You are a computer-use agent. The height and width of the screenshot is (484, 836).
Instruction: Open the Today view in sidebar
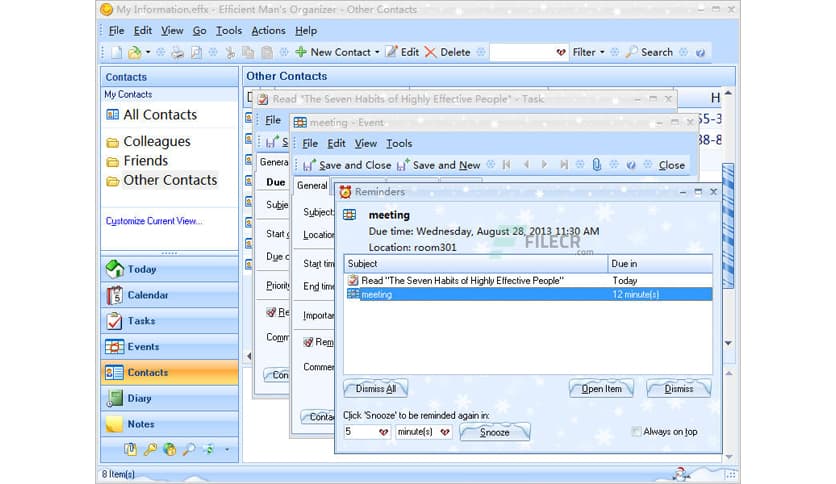point(141,269)
